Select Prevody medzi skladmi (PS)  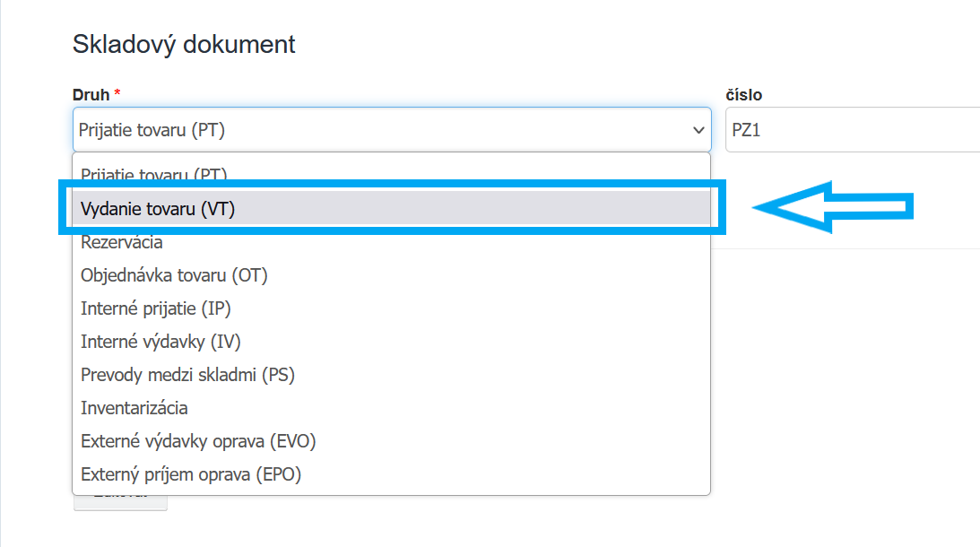point(187,375)
